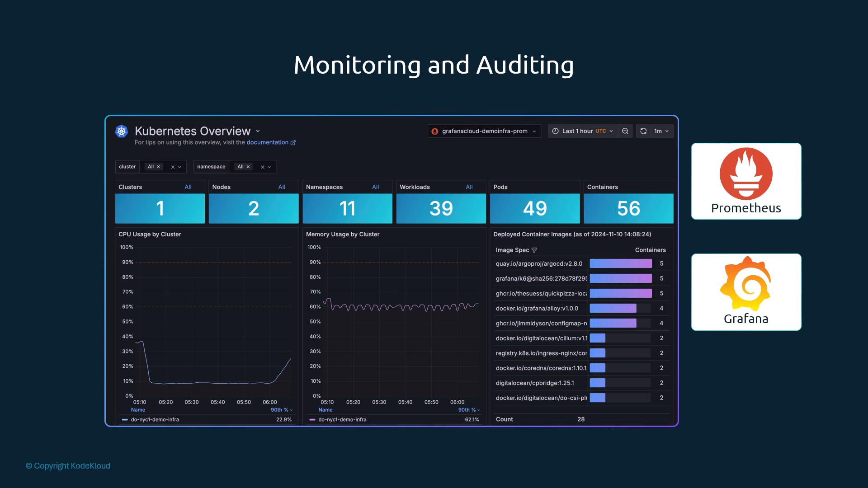Click the Pods stat value 49
The height and width of the screenshot is (488, 868).
(x=535, y=208)
